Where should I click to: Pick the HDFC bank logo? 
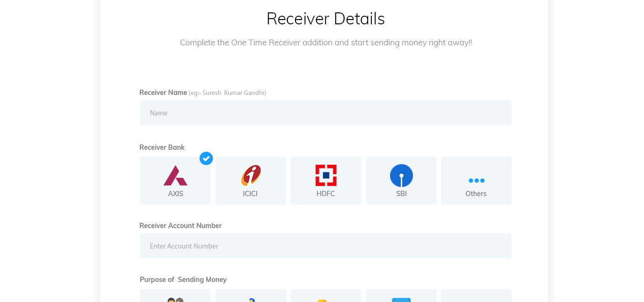[326, 175]
